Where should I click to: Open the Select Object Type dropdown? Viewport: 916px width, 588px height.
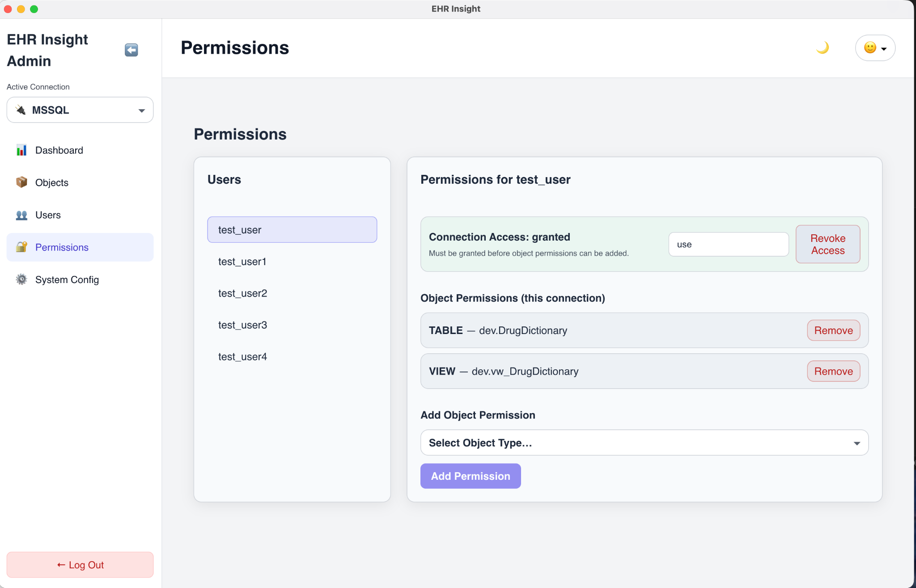(643, 442)
